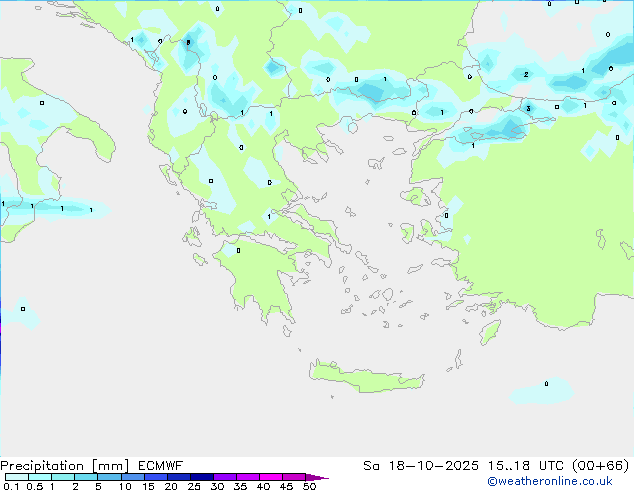Click the 1–2 mm legend swatch
The image size is (634, 490).
point(63,477)
